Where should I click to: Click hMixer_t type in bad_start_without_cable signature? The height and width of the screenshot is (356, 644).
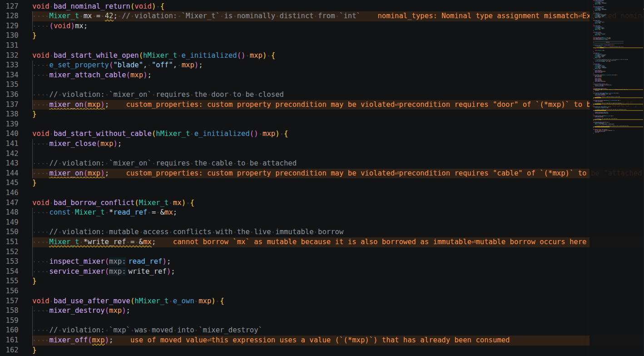tap(173, 134)
